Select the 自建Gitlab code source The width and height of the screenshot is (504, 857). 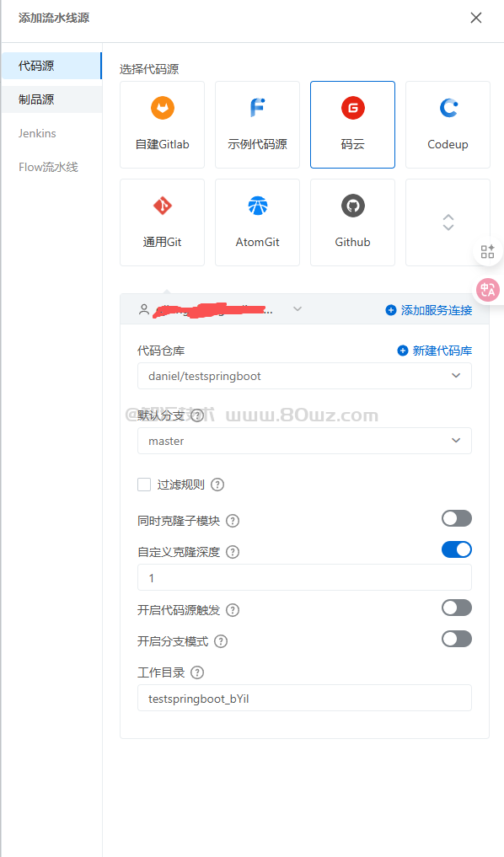click(163, 125)
